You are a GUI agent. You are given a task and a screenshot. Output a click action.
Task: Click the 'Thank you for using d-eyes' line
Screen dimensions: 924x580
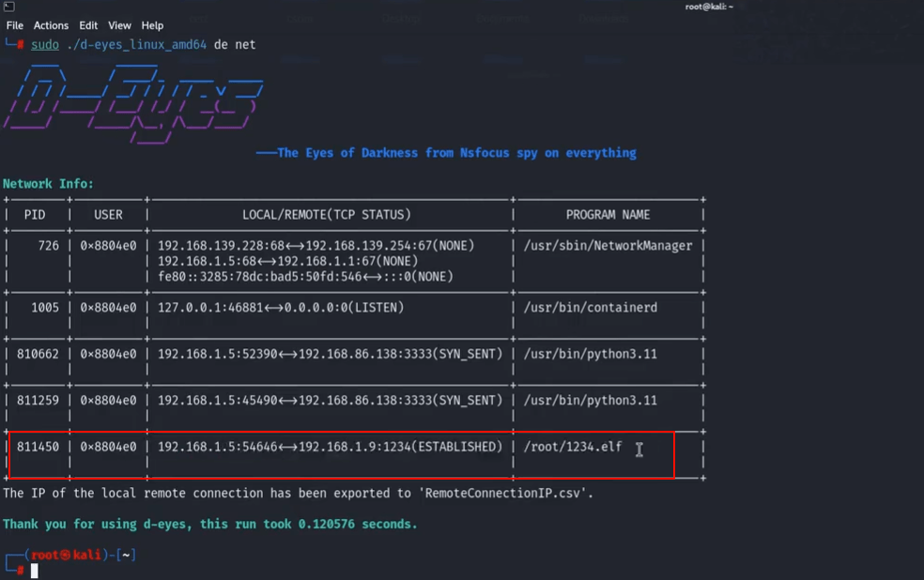(209, 524)
